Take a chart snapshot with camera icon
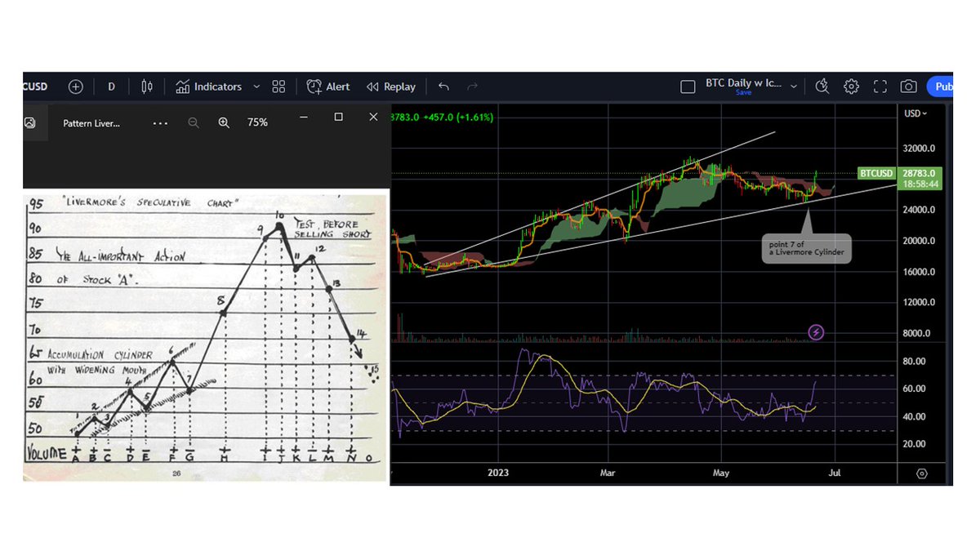 click(908, 87)
